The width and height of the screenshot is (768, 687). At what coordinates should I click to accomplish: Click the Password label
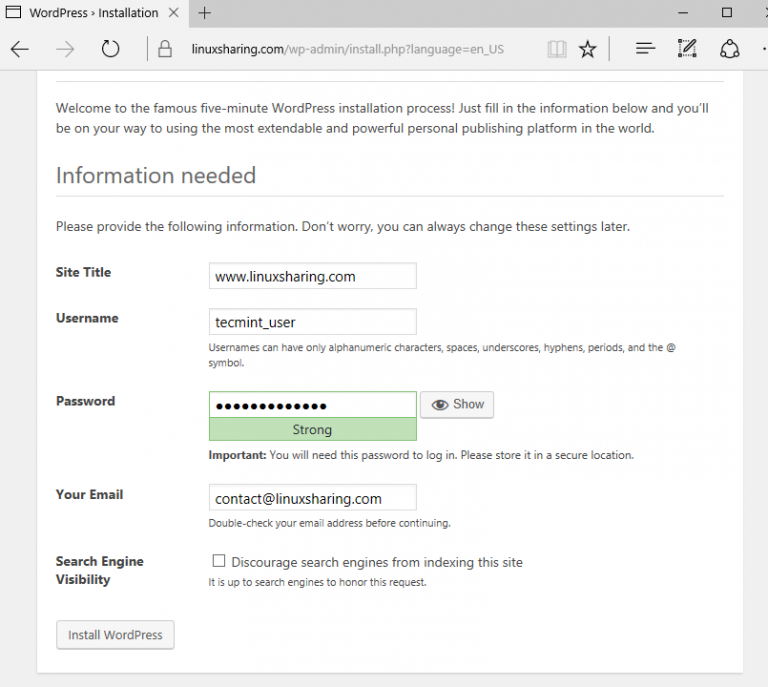pos(86,401)
